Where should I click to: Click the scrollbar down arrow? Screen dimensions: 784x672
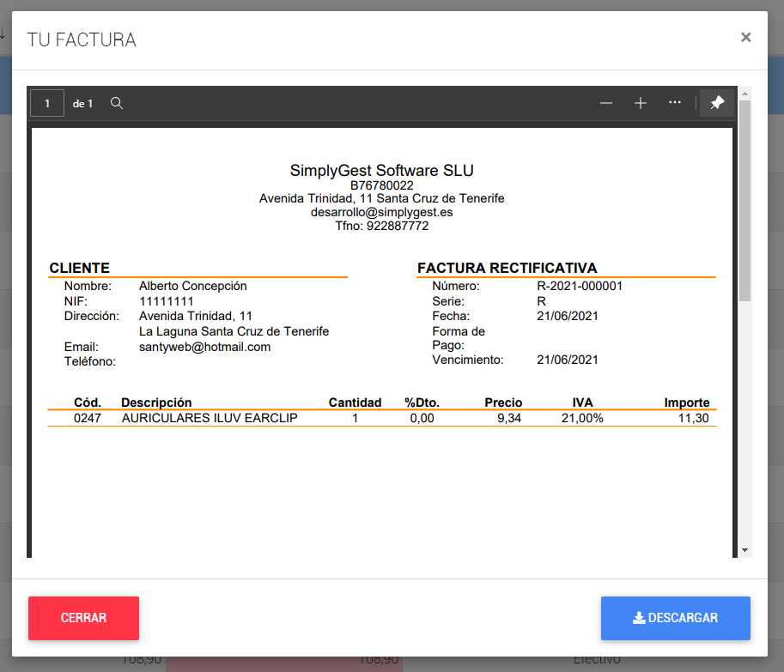(744, 550)
